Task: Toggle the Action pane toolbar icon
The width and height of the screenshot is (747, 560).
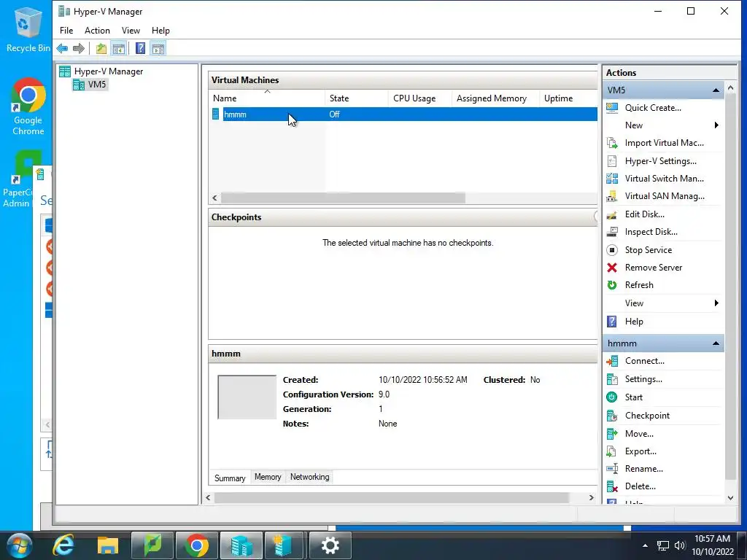Action: coord(158,48)
